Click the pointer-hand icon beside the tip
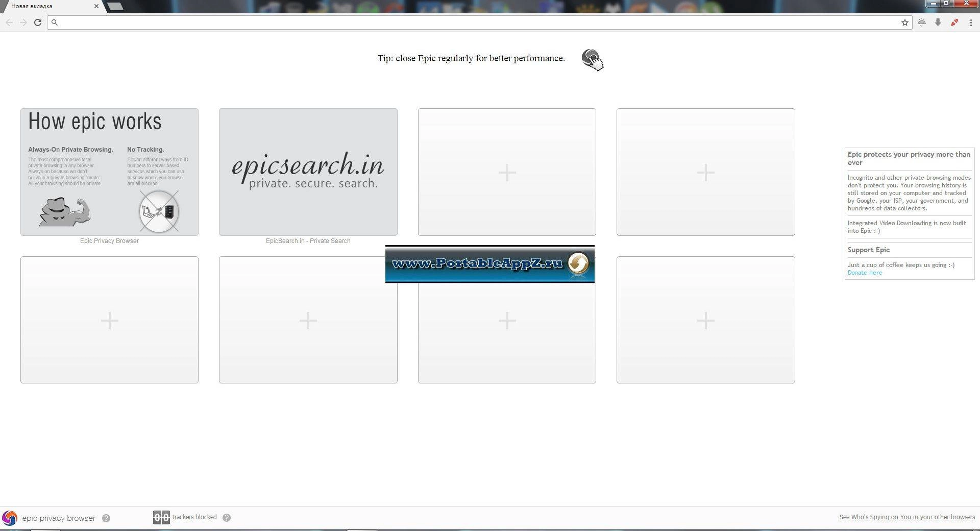Image resolution: width=980 pixels, height=531 pixels. [x=593, y=60]
